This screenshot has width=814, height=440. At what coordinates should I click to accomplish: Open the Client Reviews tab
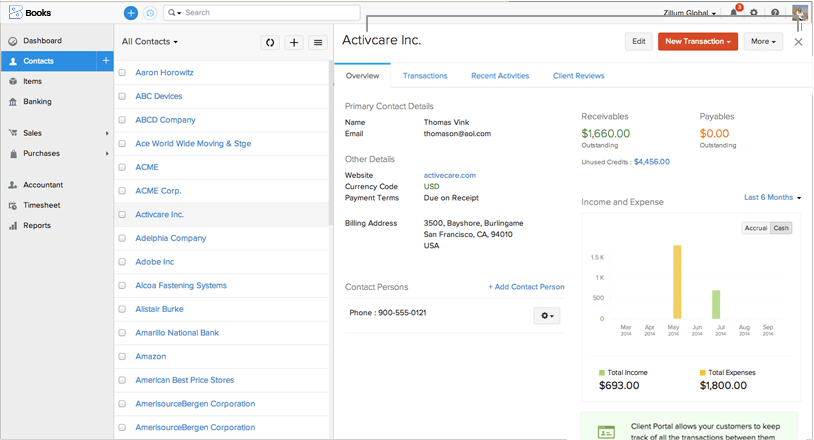[x=578, y=76]
